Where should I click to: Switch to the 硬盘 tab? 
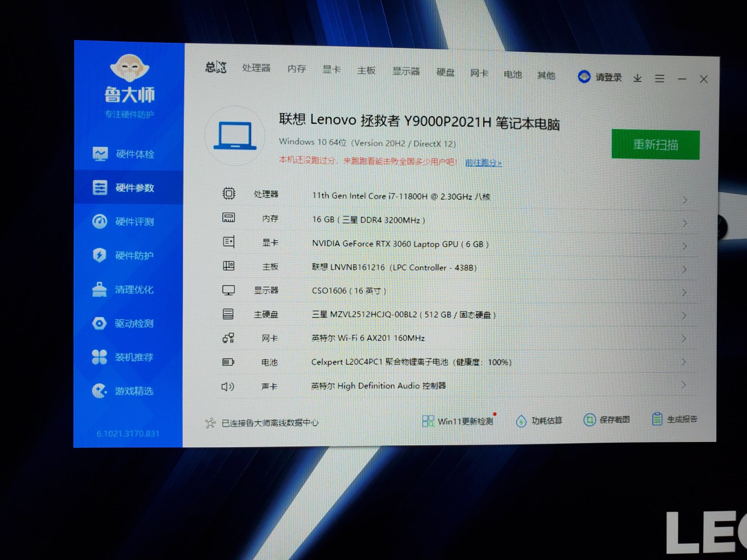pos(445,72)
